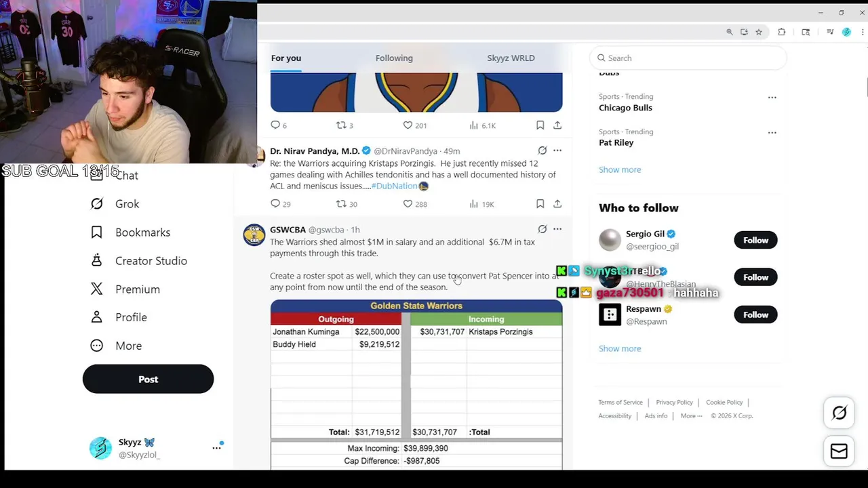Follow Respawn
The image size is (868, 488).
pos(755,314)
